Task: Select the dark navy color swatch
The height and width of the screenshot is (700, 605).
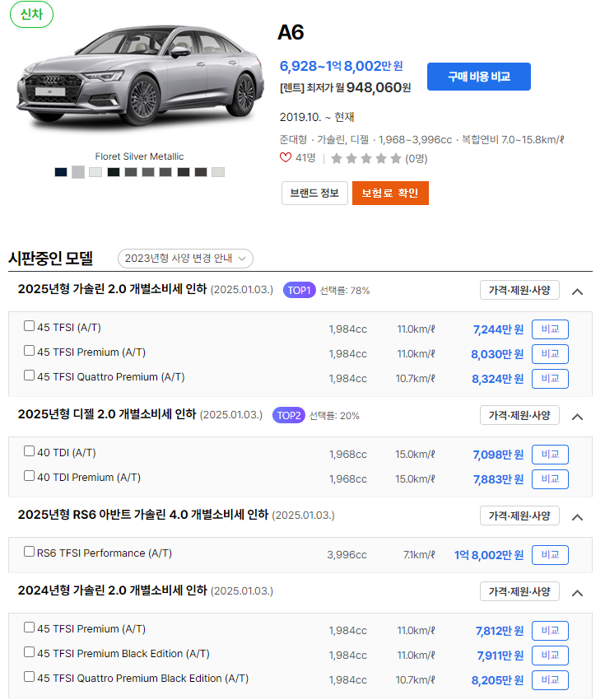Action: (x=61, y=172)
